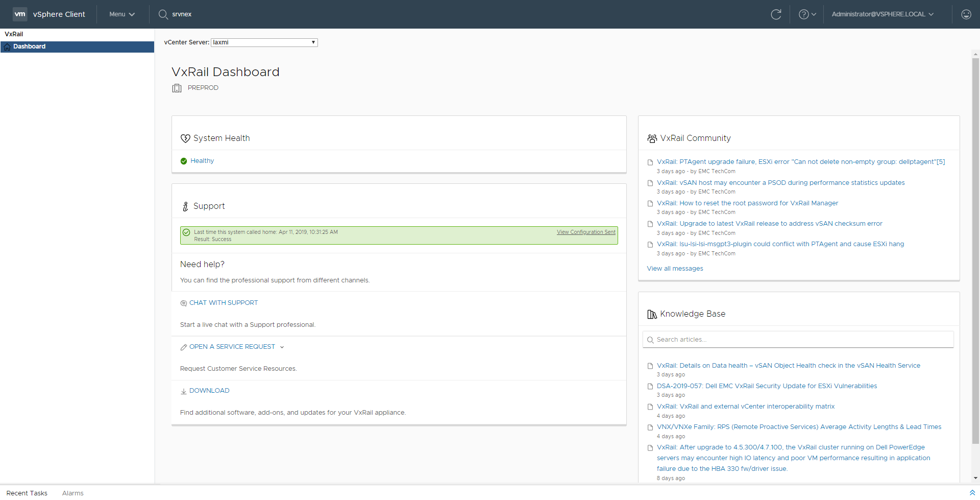Click the VMware vm logo
The image size is (980, 500).
pos(20,14)
